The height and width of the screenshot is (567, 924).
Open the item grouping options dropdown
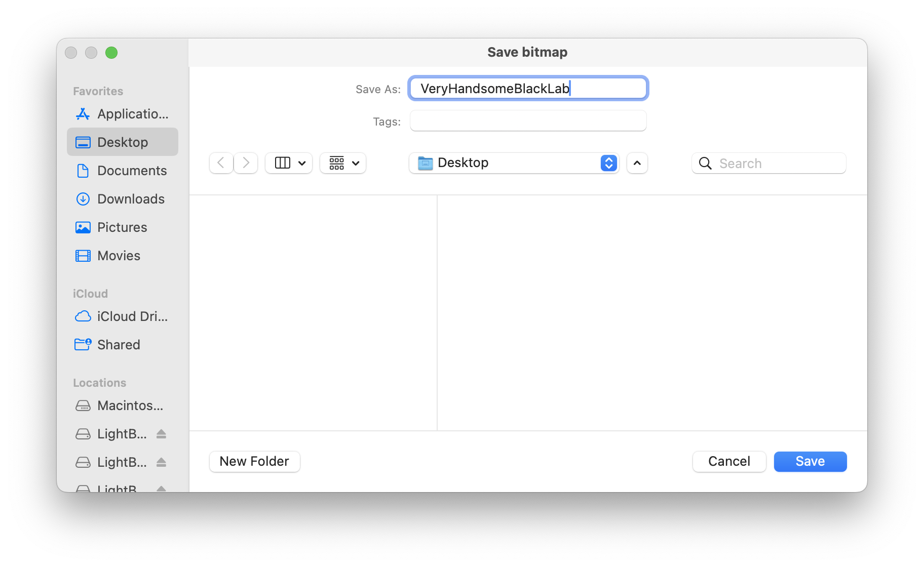pos(343,163)
